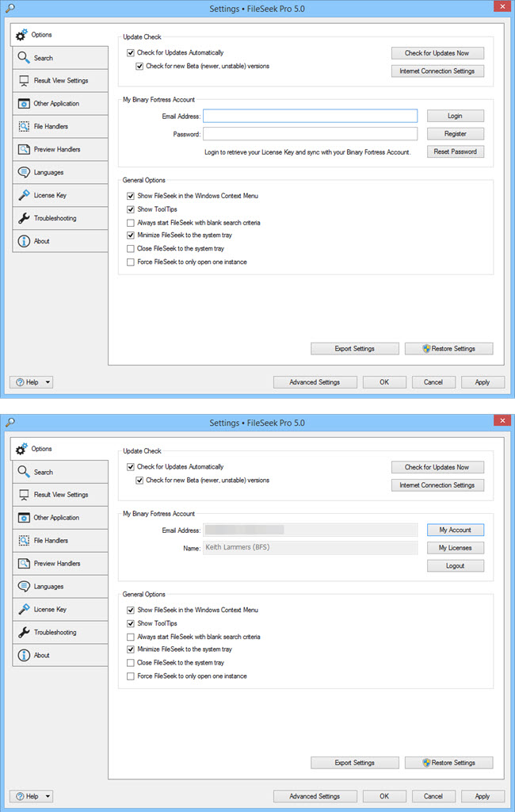Expand Help dropdown arrow in lower window

coord(48,796)
